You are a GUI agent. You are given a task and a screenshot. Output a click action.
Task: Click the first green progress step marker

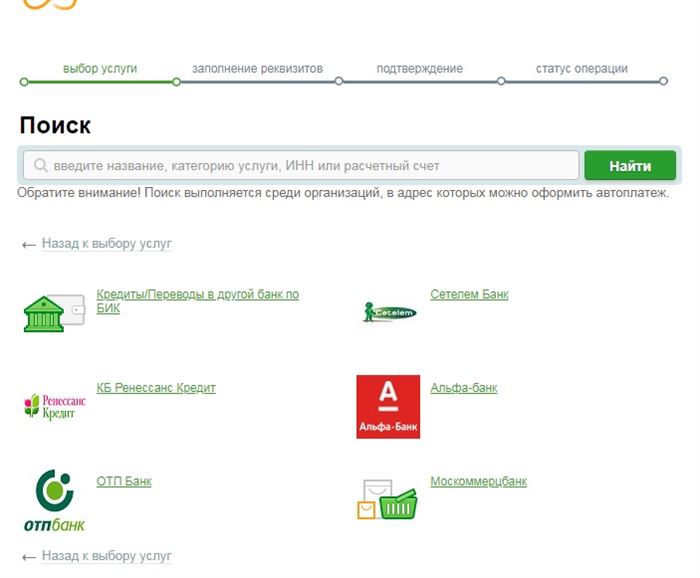(24, 82)
